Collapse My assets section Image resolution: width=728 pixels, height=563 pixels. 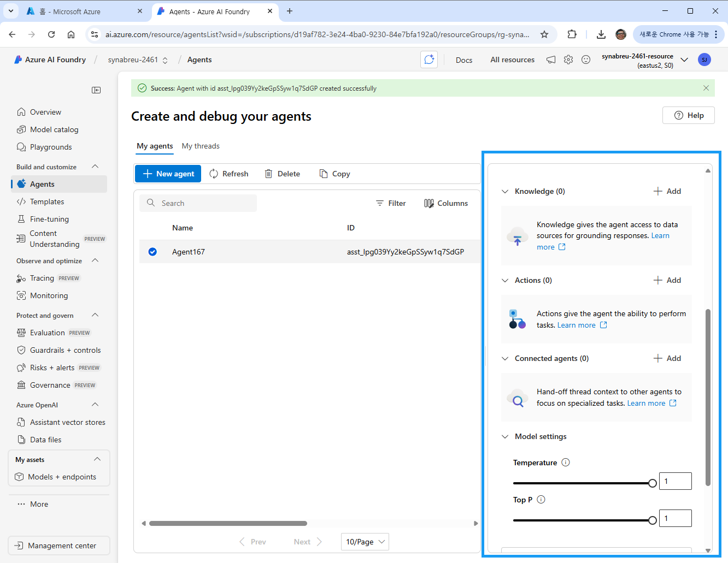(x=97, y=459)
